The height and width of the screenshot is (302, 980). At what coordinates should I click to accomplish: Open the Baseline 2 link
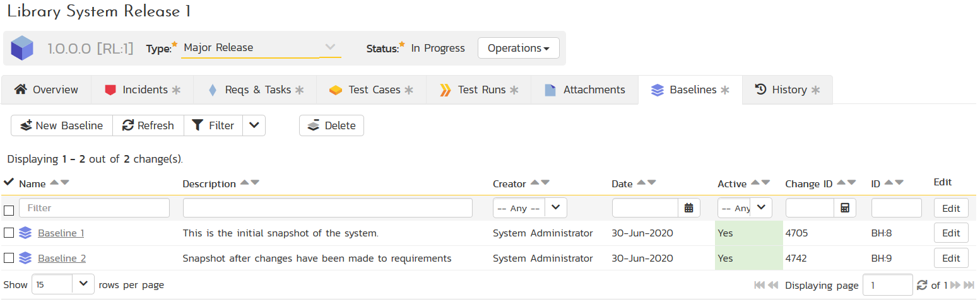click(62, 258)
